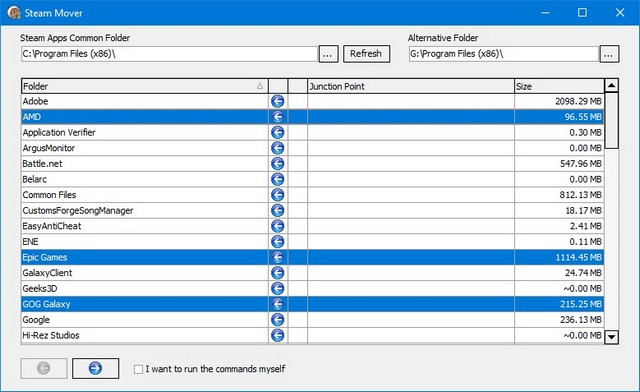This screenshot has width=640, height=392.
Task: Click the Alternative Folder path field
Action: point(504,54)
